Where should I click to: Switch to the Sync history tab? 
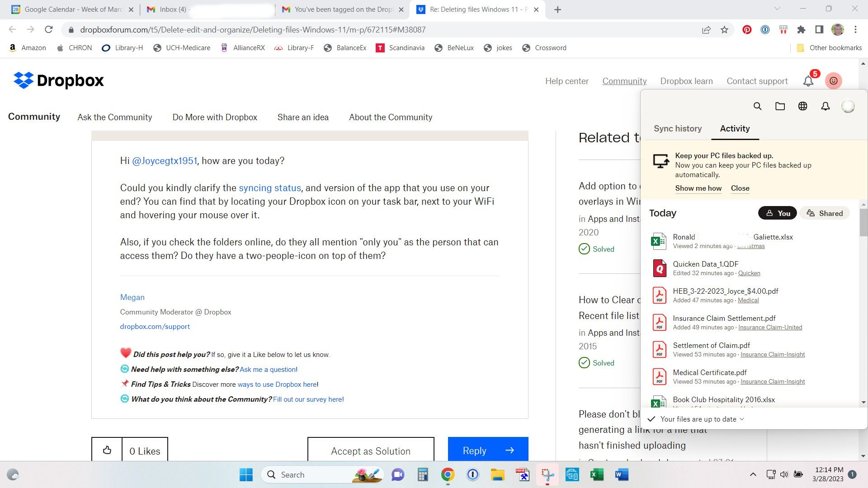point(678,129)
